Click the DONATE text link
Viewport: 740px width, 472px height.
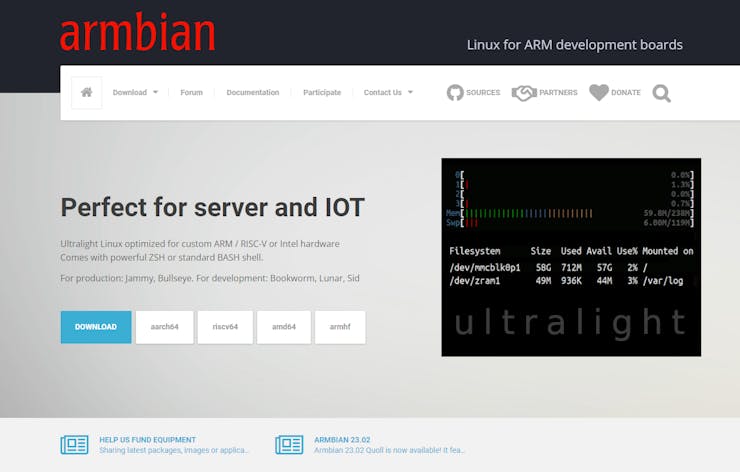coord(626,93)
